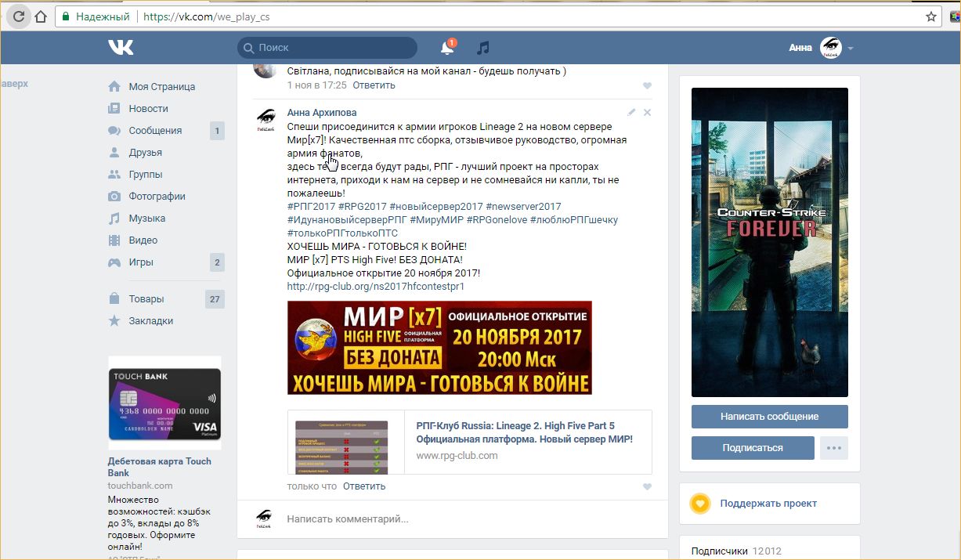Viewport: 961px width, 560px height.
Task: Click hashtag #толькоРПГтолькоПТС
Action: point(342,233)
